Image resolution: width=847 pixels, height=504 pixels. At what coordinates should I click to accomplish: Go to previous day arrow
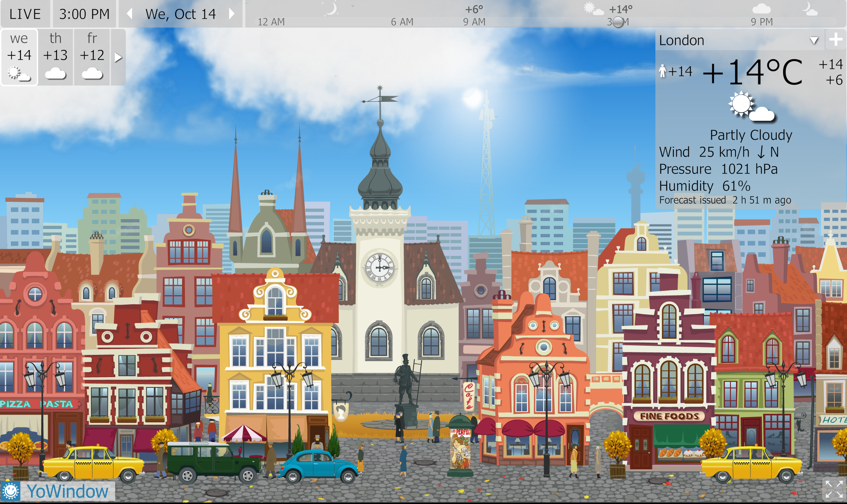pos(130,14)
